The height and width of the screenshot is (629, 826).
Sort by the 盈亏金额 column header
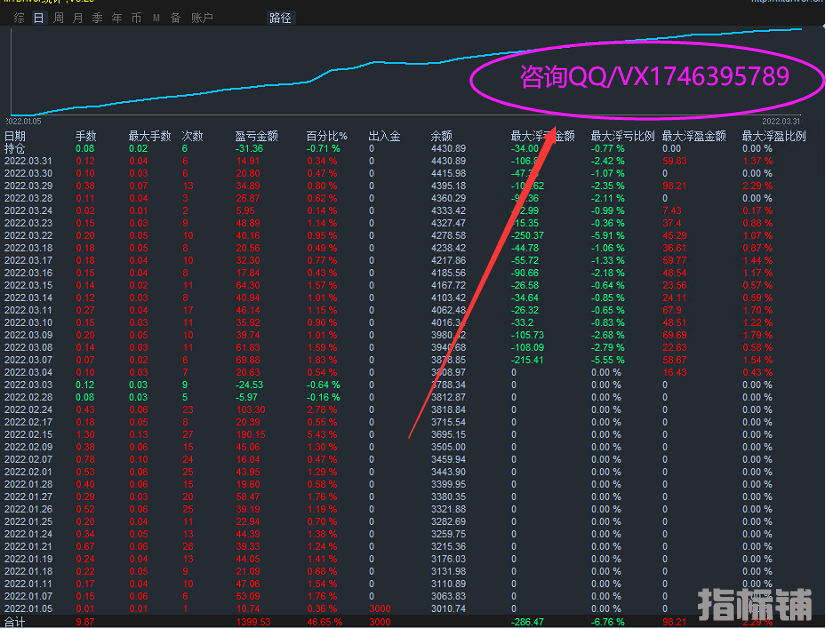point(257,136)
